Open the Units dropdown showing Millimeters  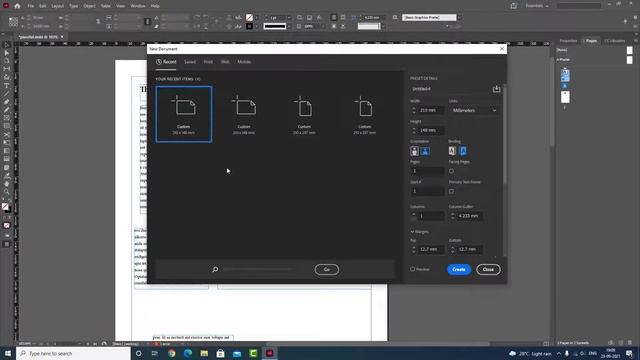tap(474, 110)
